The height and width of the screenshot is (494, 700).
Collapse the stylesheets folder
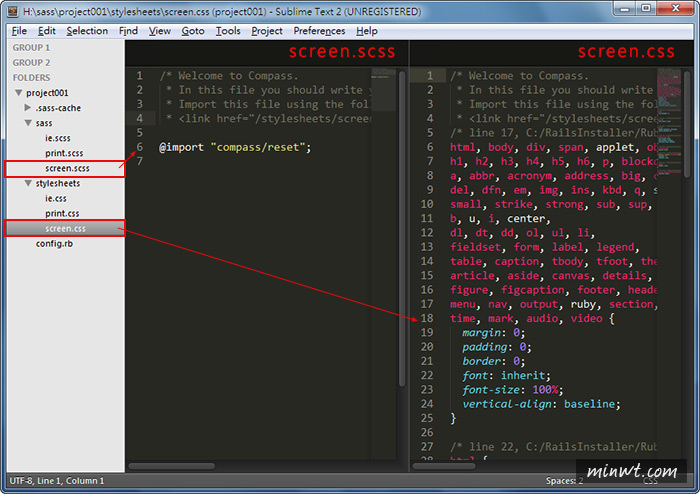coord(28,183)
